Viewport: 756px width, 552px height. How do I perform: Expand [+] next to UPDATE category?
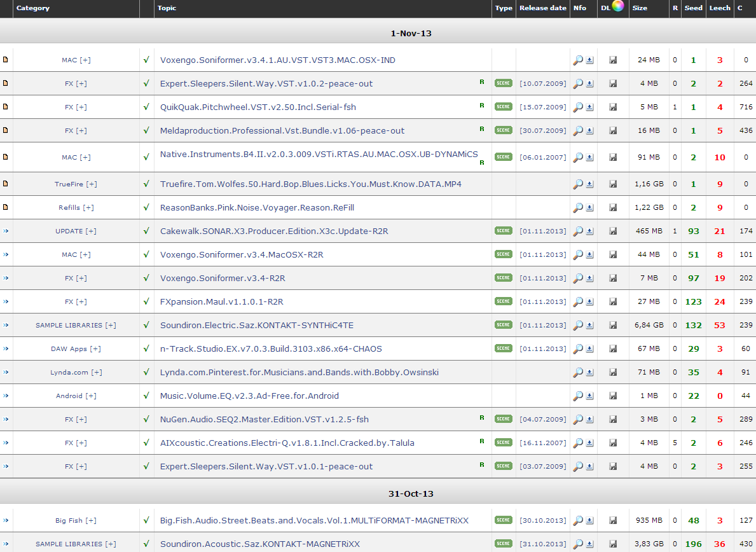(91, 231)
